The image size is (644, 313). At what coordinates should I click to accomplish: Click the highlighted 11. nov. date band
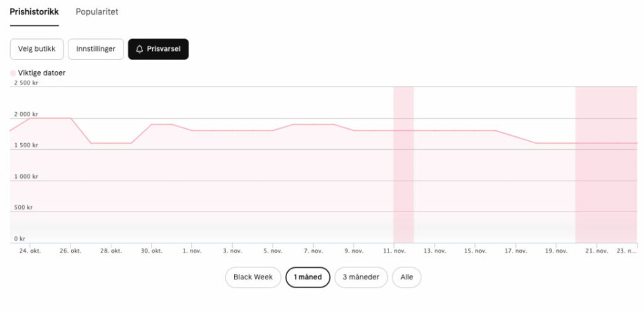tap(404, 165)
